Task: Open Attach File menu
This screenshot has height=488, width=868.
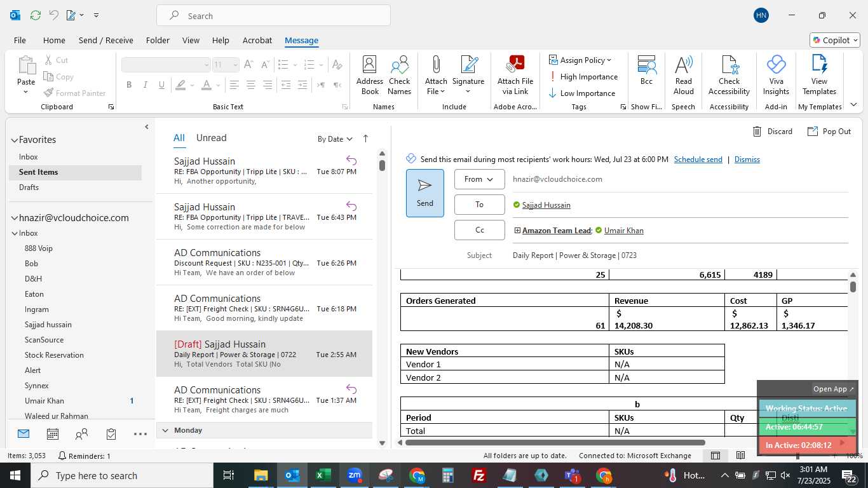Action: click(x=436, y=75)
